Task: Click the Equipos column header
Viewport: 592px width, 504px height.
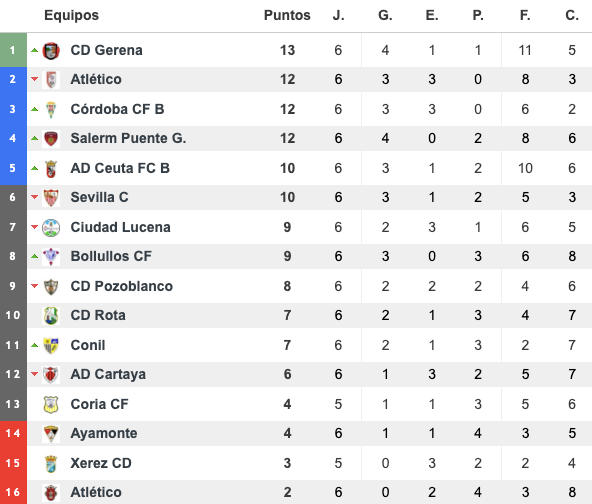Action: (x=71, y=15)
